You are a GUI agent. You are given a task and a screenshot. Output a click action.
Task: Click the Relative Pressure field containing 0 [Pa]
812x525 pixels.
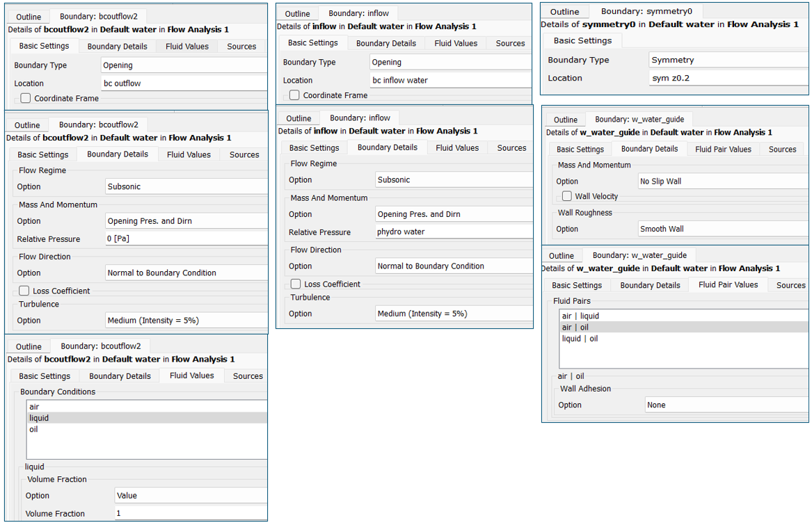click(185, 239)
